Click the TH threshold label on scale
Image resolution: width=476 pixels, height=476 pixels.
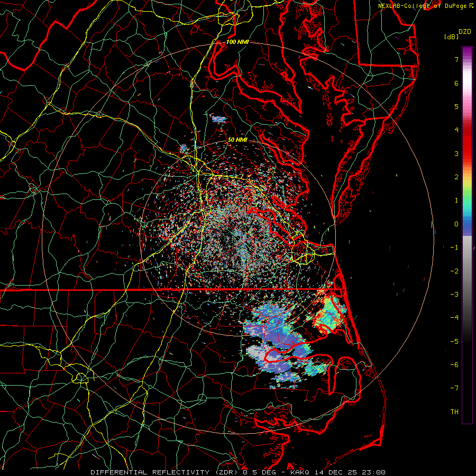point(454,411)
